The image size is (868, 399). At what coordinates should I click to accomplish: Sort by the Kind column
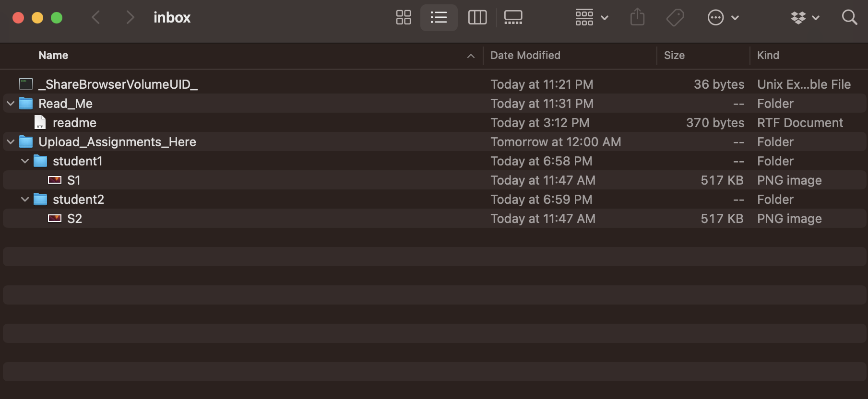[768, 55]
